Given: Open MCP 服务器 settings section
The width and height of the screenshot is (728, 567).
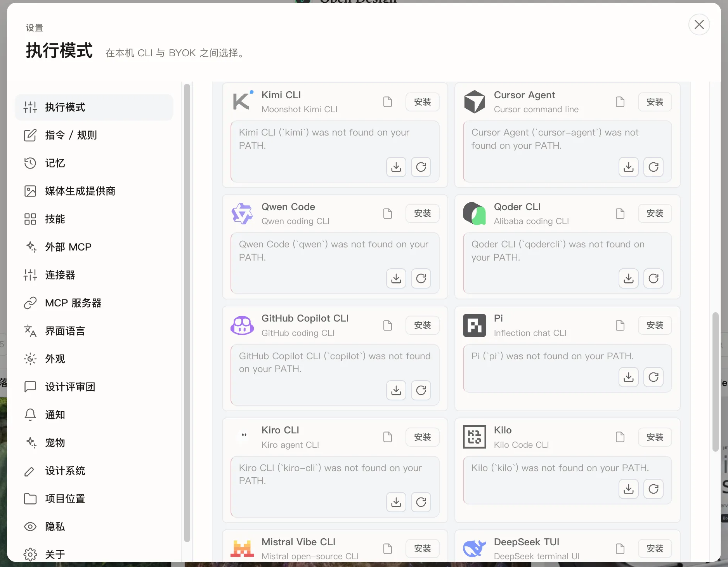Looking at the screenshot, I should pyautogui.click(x=94, y=303).
